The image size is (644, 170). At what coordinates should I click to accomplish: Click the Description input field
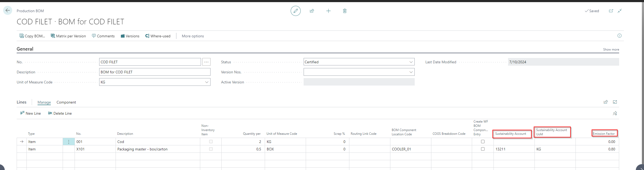click(155, 72)
